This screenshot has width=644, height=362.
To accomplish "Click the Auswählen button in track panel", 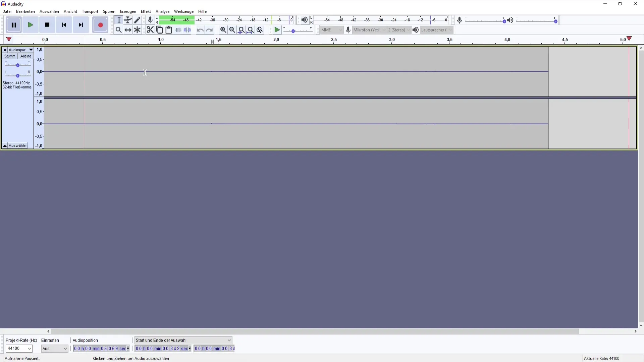I will [18, 145].
